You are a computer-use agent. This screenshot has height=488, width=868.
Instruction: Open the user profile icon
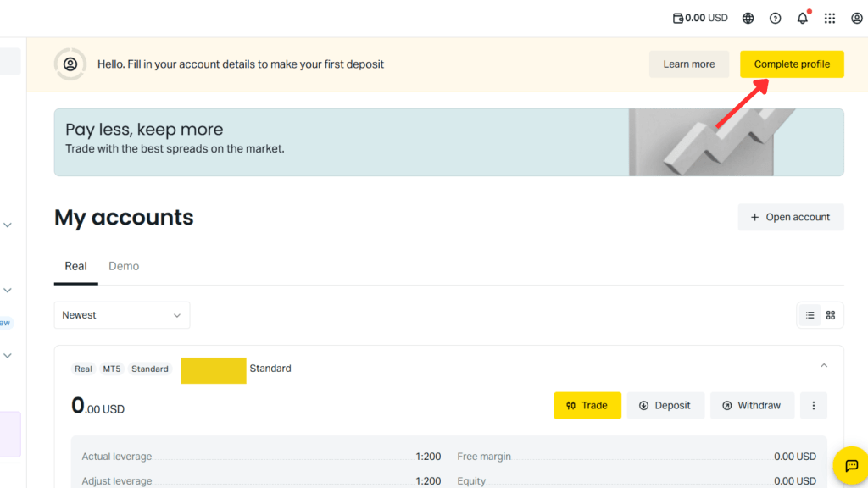coord(856,18)
